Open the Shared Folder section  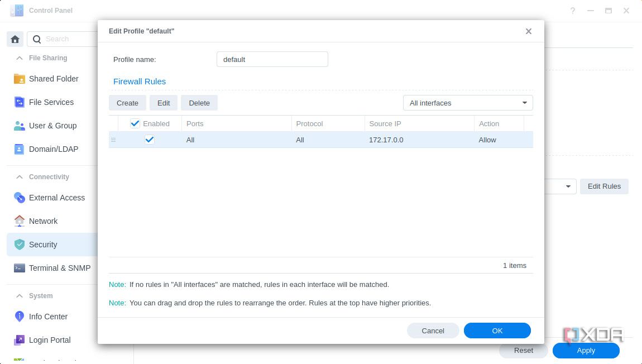pyautogui.click(x=54, y=79)
